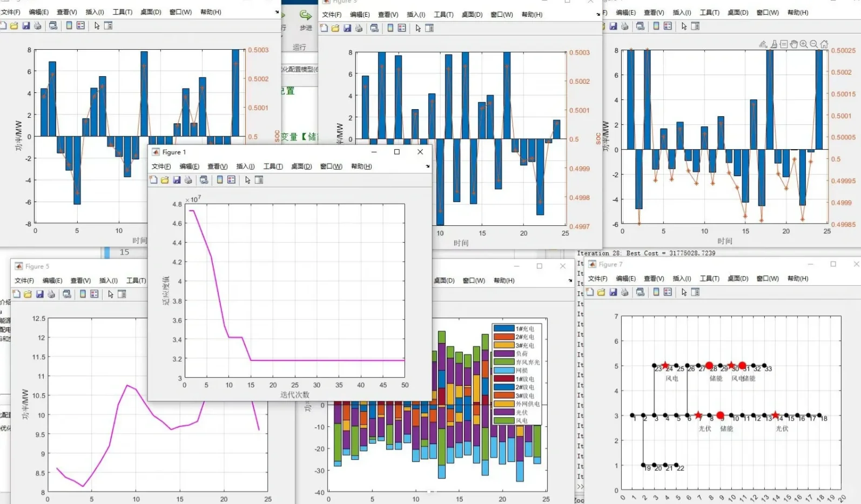Toggle Link Plot in Figure 5 toolbar

tap(66, 294)
